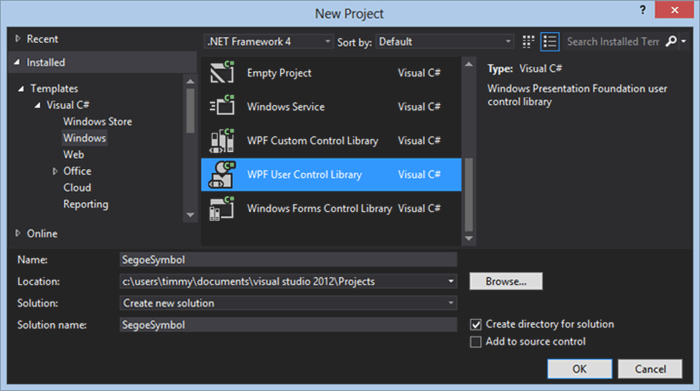Click the Browse... button
This screenshot has height=391, width=700.
506,281
